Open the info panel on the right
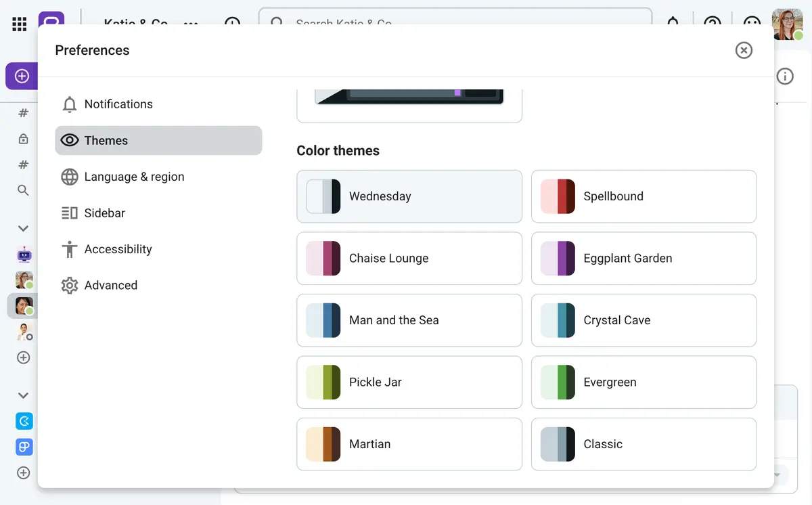The height and width of the screenshot is (505, 812). point(785,76)
